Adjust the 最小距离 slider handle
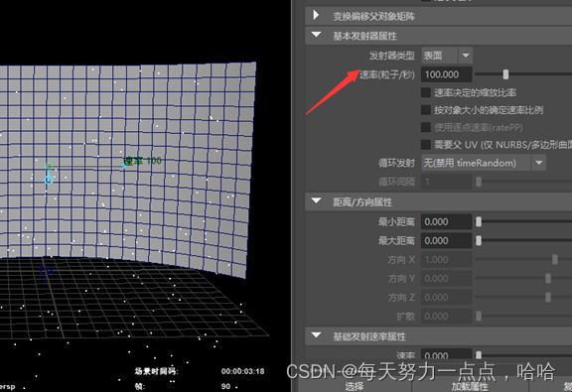This screenshot has width=572, height=392. coord(479,221)
